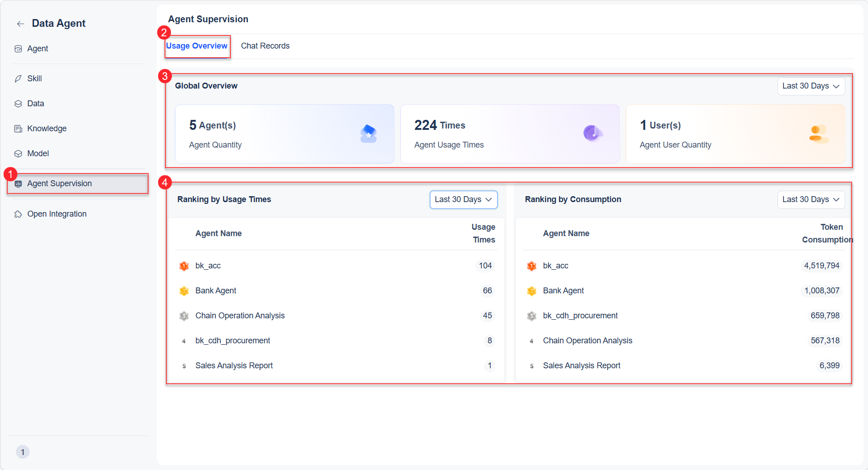Click the back arrow beside Data Agent
The height and width of the screenshot is (470, 868).
(x=20, y=24)
